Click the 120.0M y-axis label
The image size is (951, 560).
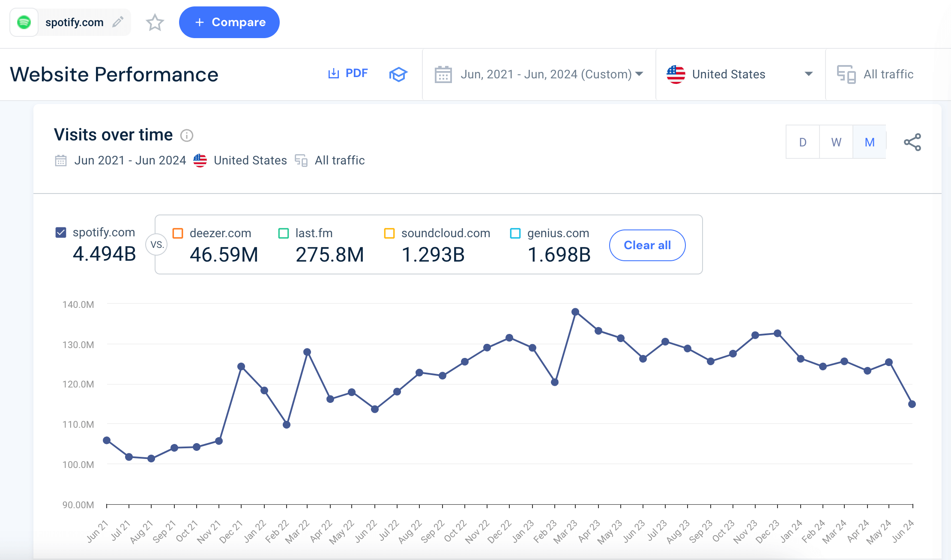(x=78, y=384)
